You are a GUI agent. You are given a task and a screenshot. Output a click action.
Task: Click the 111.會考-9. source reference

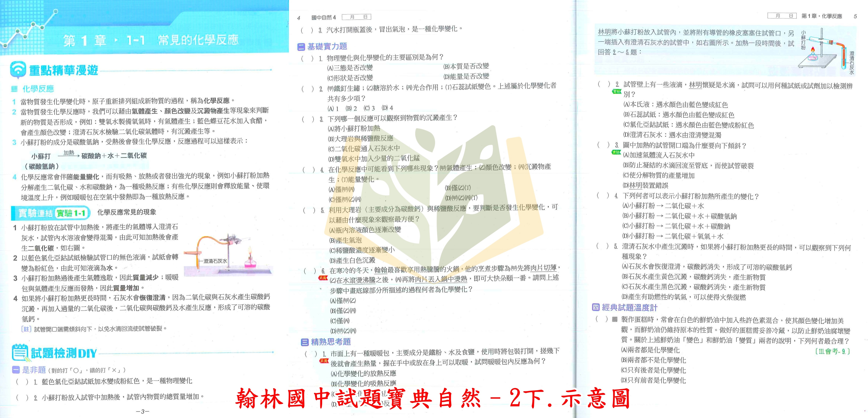click(833, 351)
